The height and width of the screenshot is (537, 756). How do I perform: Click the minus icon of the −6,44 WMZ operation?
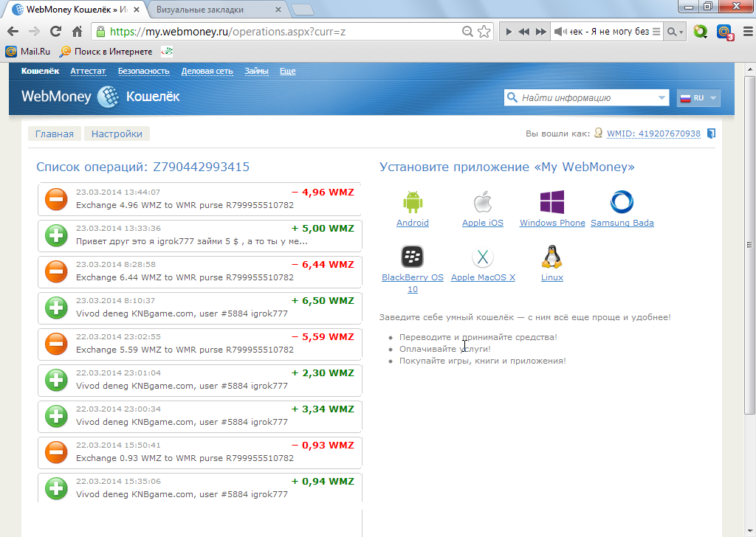(x=56, y=271)
